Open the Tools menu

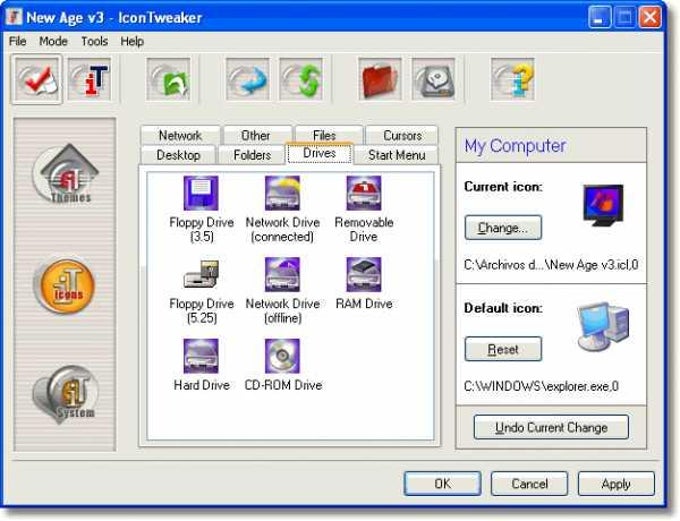[x=95, y=41]
